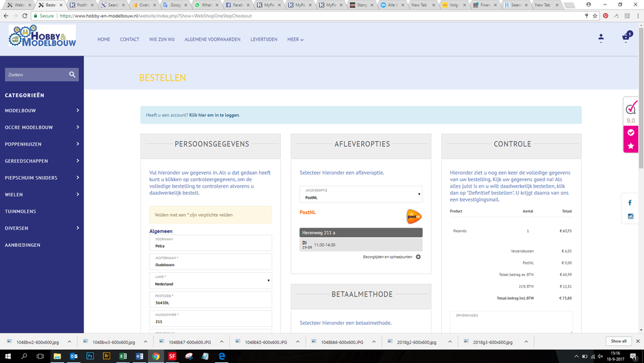Click the PostNL orange logo
The image size is (644, 363).
[x=413, y=216]
